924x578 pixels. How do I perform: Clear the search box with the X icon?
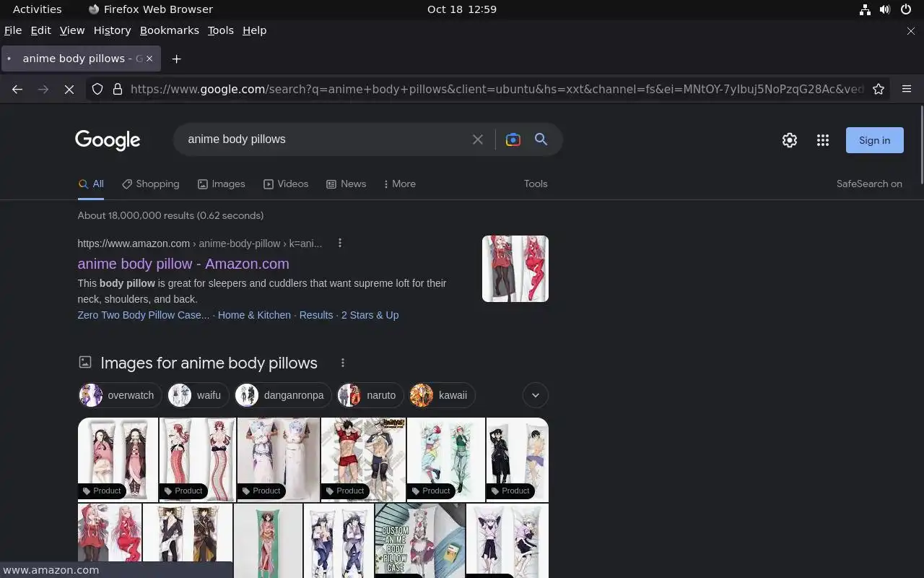478,139
